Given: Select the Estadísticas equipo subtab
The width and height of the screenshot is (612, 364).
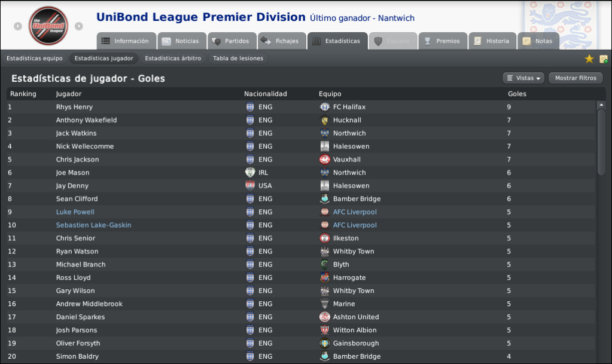Looking at the screenshot, I should [34, 59].
